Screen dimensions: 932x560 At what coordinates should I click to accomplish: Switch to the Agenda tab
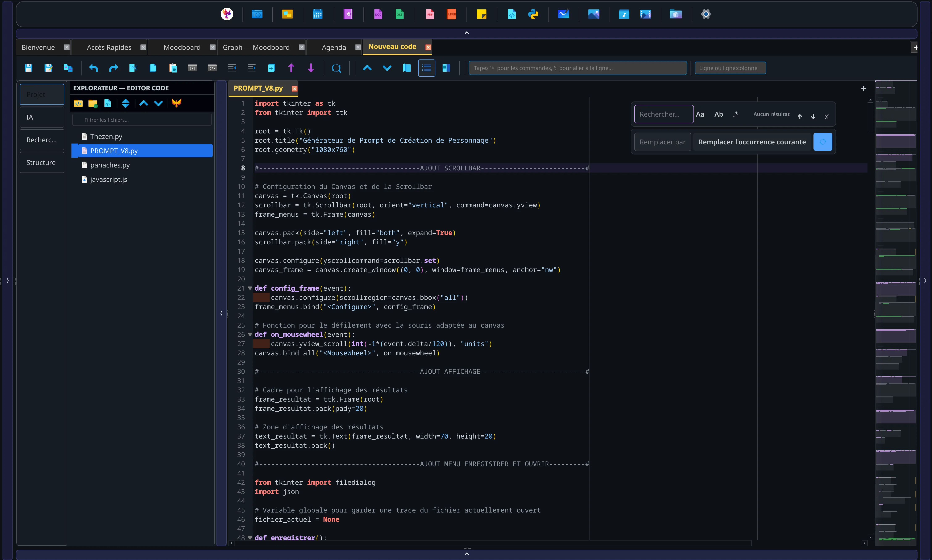[x=334, y=47]
